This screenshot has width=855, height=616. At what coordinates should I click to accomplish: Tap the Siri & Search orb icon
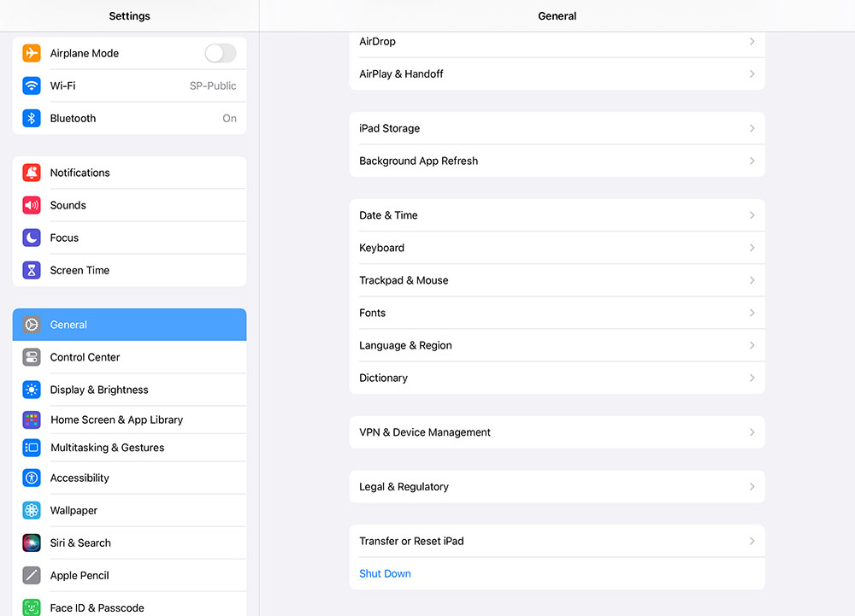32,543
